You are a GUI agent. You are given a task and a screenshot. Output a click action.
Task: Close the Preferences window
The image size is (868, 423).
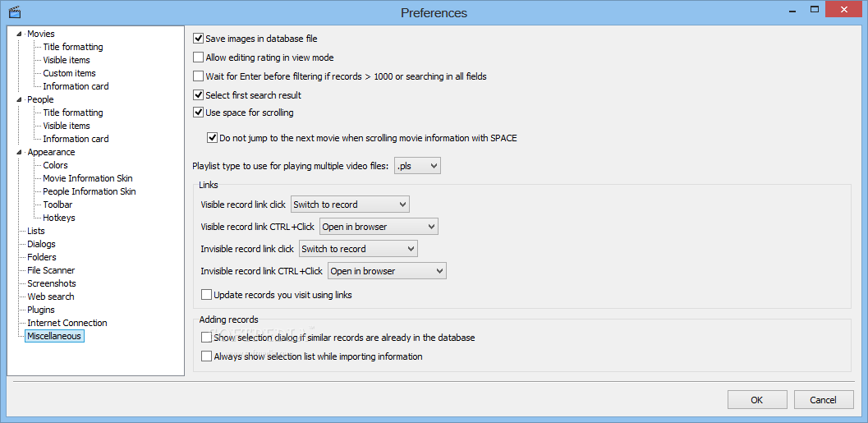[x=845, y=10]
